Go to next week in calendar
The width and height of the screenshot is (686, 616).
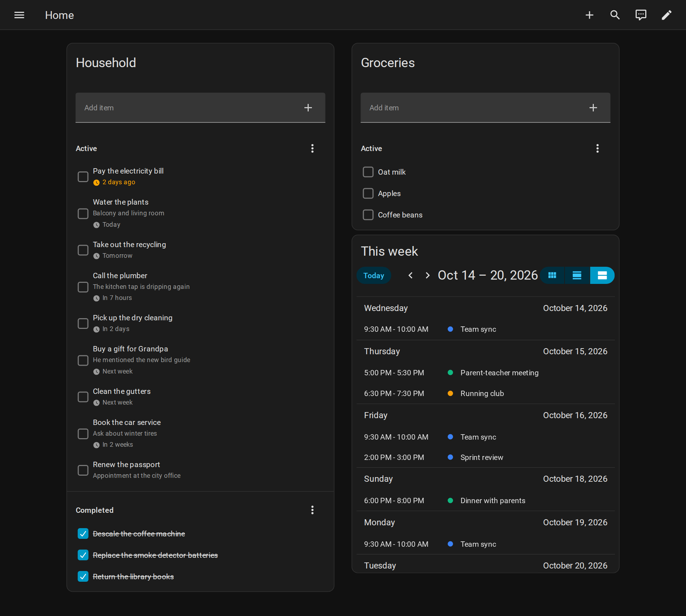[428, 275]
